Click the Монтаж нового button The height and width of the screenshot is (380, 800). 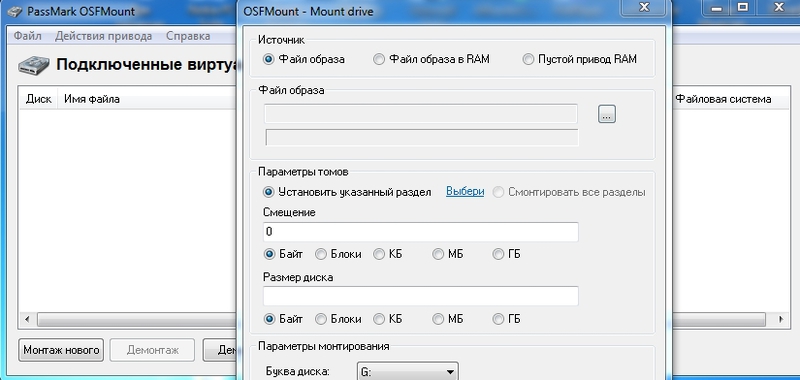click(x=61, y=350)
